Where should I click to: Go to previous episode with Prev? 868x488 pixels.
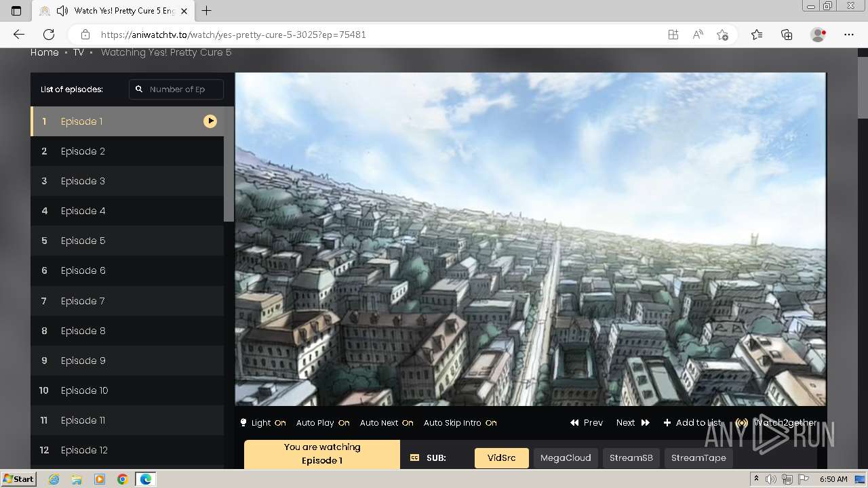click(587, 423)
